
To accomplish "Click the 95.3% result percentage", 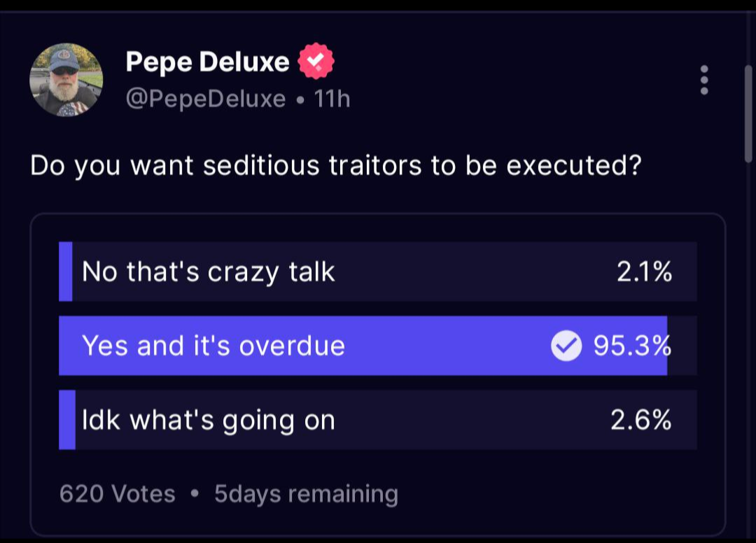I will pos(632,346).
